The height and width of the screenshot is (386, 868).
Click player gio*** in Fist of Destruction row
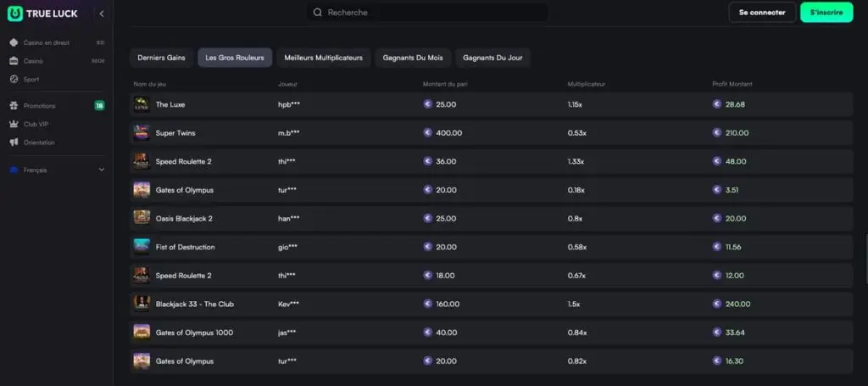coord(288,247)
